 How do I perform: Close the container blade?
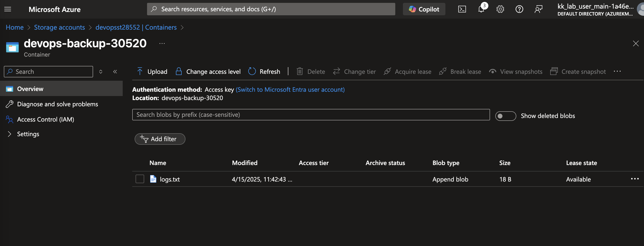coord(635,43)
